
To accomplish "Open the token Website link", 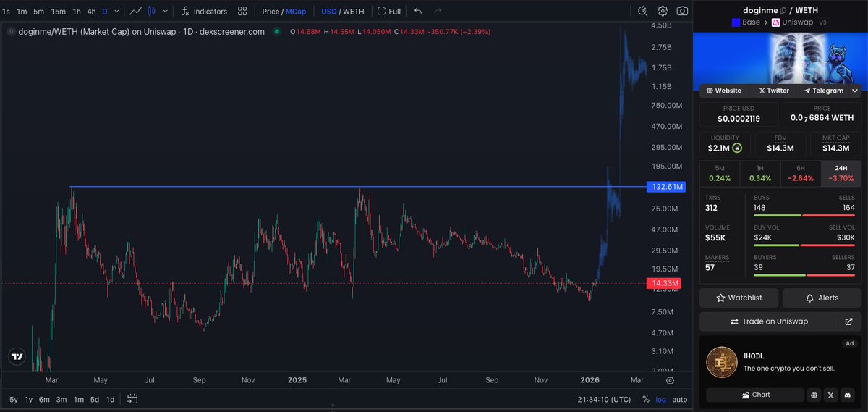I will [x=723, y=91].
